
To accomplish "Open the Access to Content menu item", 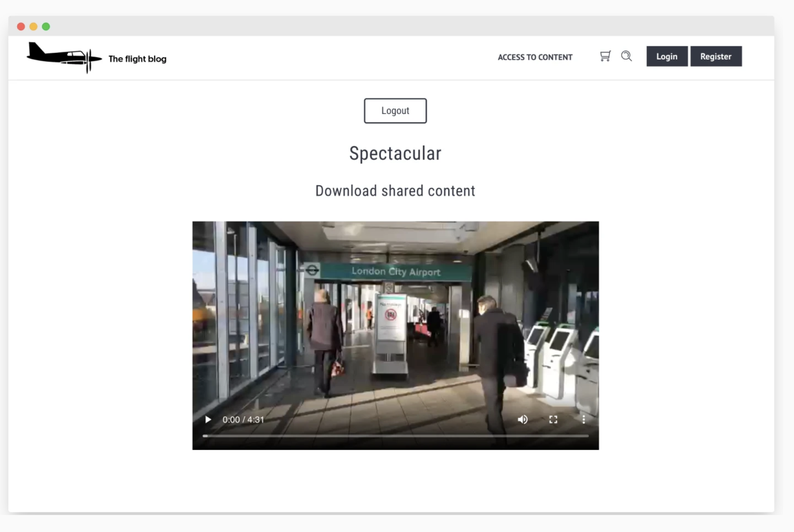I will point(535,57).
